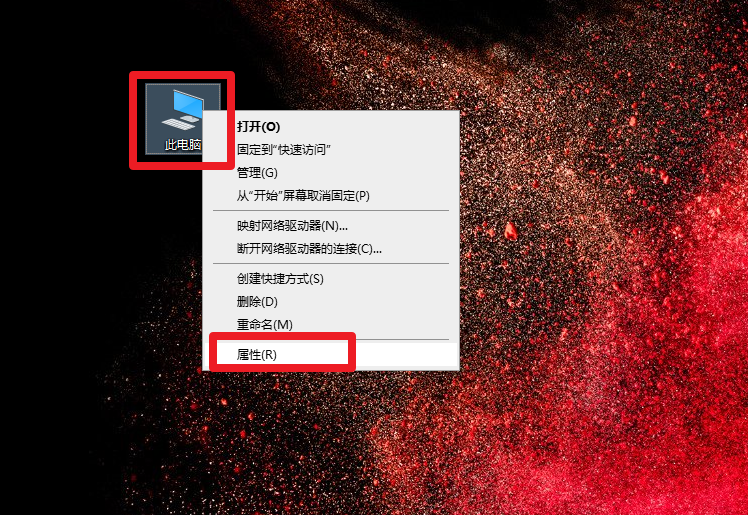This screenshot has width=748, height=515.
Task: Choose 打开(O) in the context menu
Action: (x=331, y=126)
